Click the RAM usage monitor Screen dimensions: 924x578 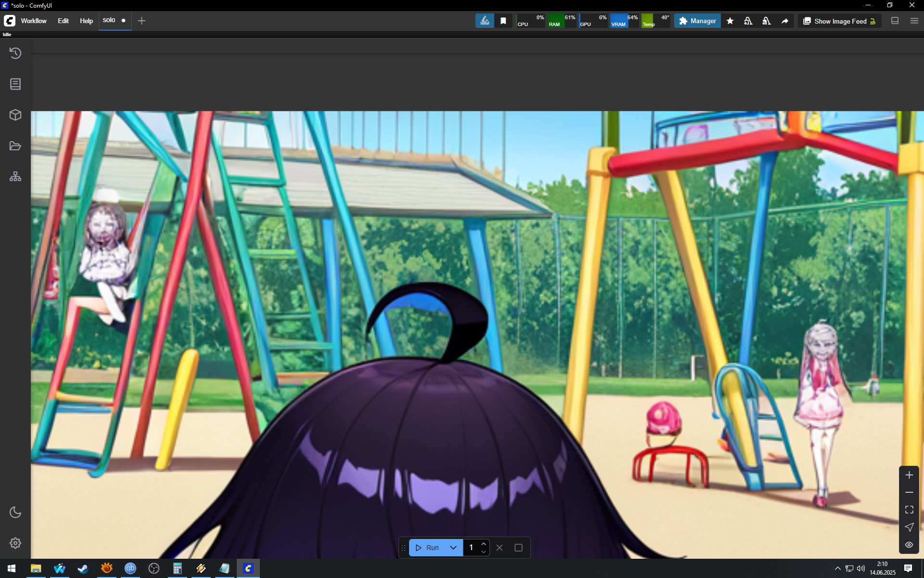pyautogui.click(x=562, y=21)
